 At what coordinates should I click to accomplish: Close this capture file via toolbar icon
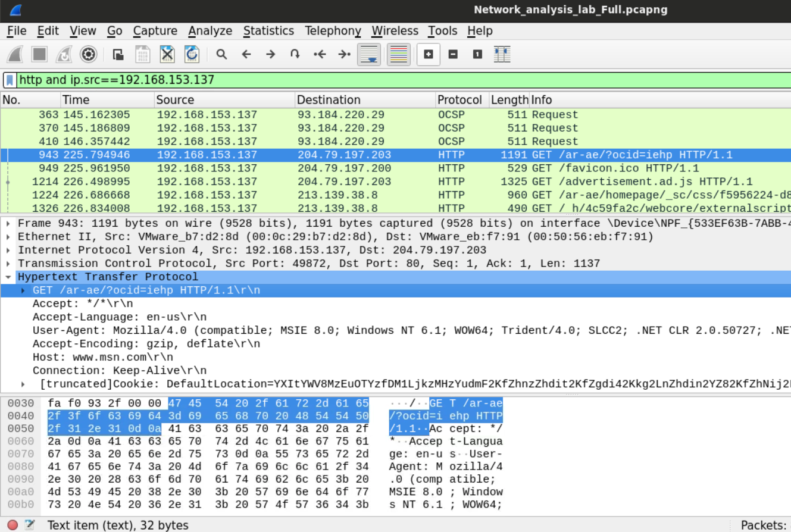[167, 55]
